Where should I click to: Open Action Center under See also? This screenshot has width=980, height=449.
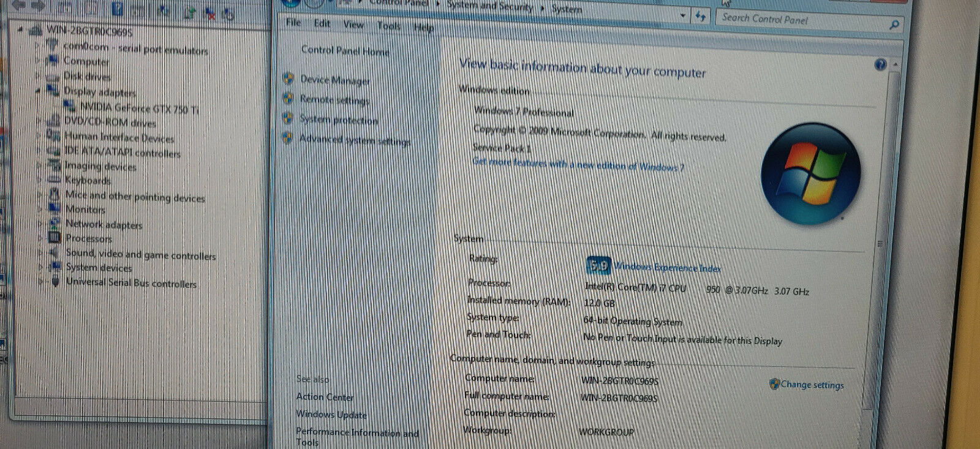(325, 397)
